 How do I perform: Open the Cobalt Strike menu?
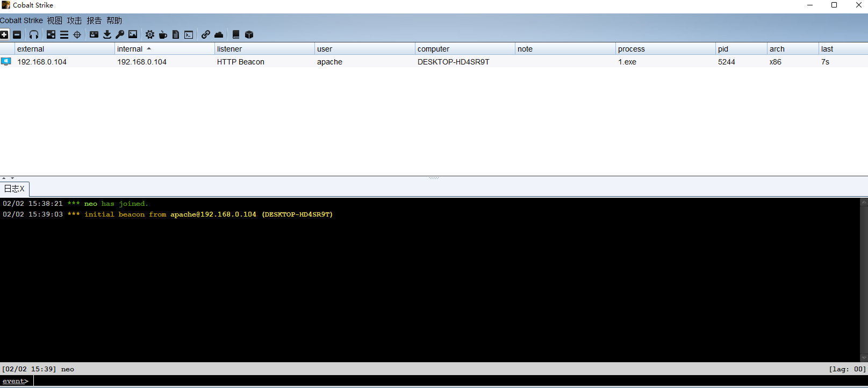tap(21, 20)
